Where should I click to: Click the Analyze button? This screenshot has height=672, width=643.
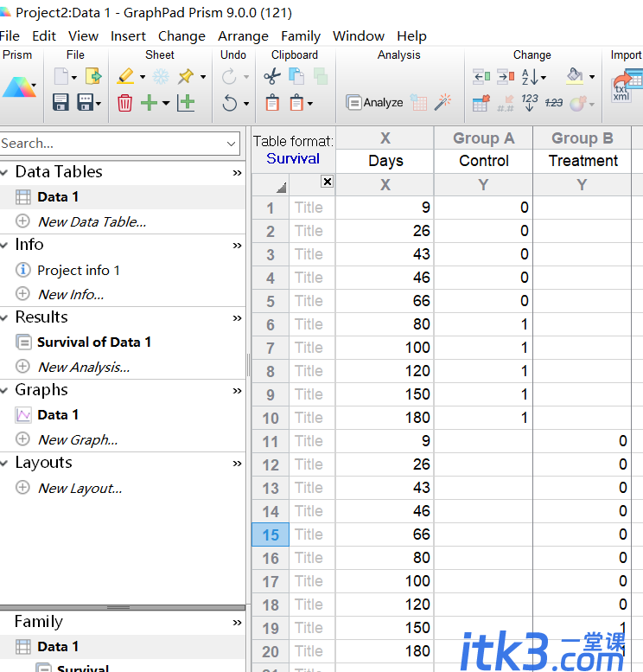[374, 103]
